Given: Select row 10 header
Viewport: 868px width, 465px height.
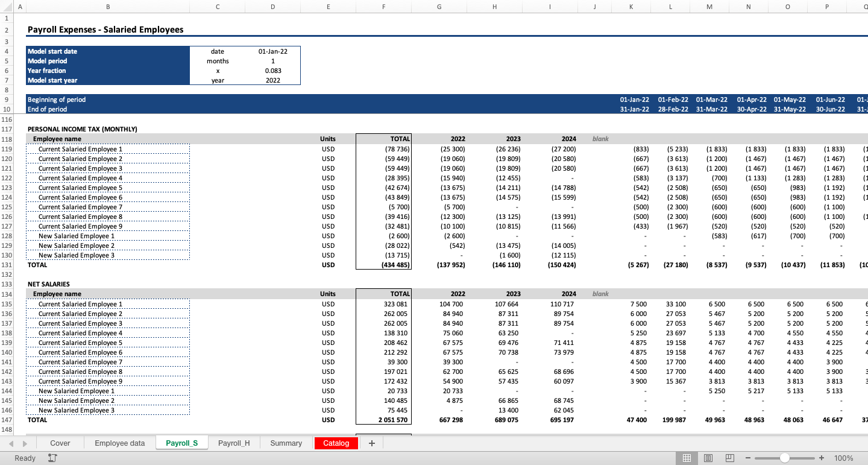Looking at the screenshot, I should [6, 109].
